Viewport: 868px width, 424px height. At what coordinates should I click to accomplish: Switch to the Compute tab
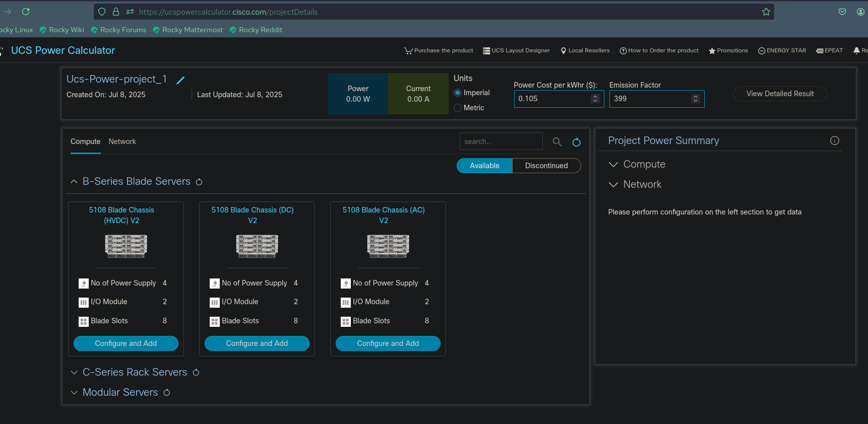coord(86,142)
